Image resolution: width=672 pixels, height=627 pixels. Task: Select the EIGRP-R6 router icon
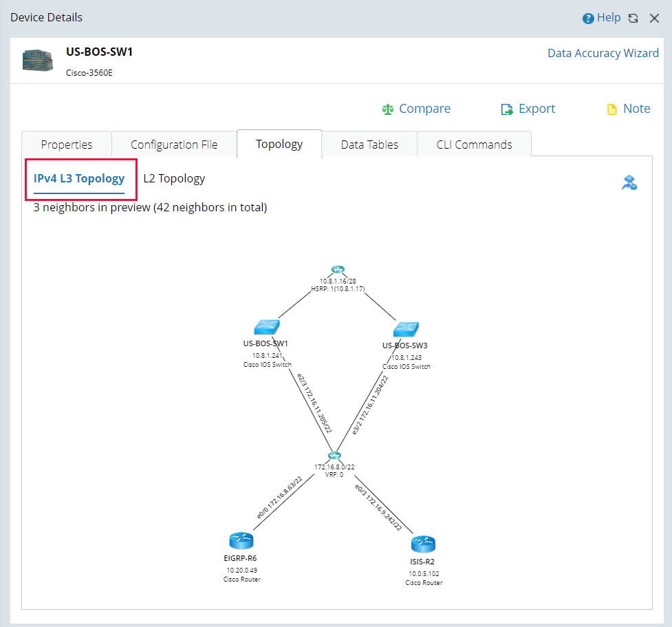[x=241, y=541]
